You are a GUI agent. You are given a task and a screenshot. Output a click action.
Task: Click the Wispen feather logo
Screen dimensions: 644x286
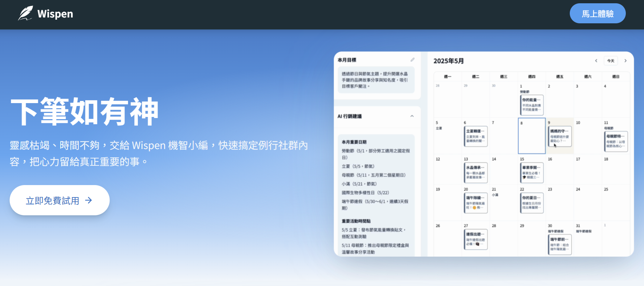[25, 13]
